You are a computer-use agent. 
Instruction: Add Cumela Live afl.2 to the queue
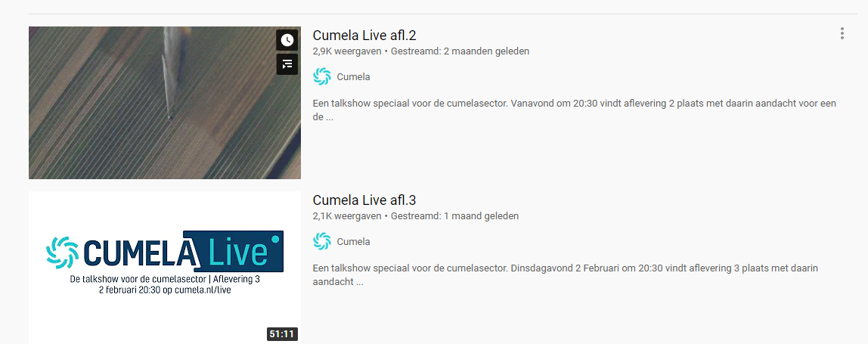click(287, 64)
